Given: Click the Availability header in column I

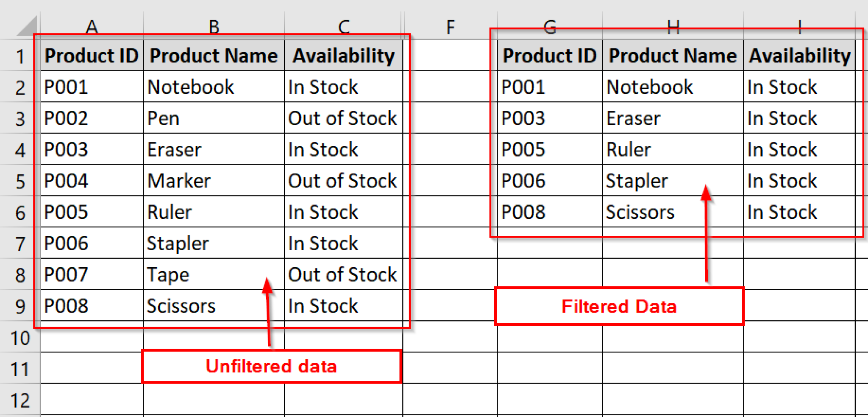Looking at the screenshot, I should point(799,56).
